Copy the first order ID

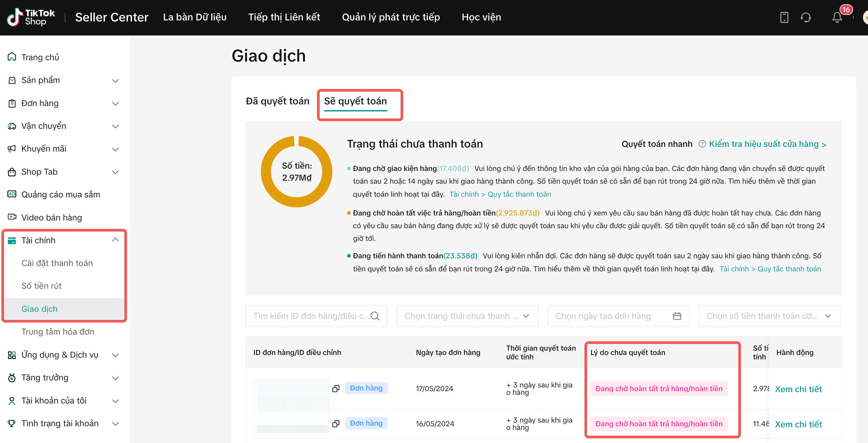point(336,388)
